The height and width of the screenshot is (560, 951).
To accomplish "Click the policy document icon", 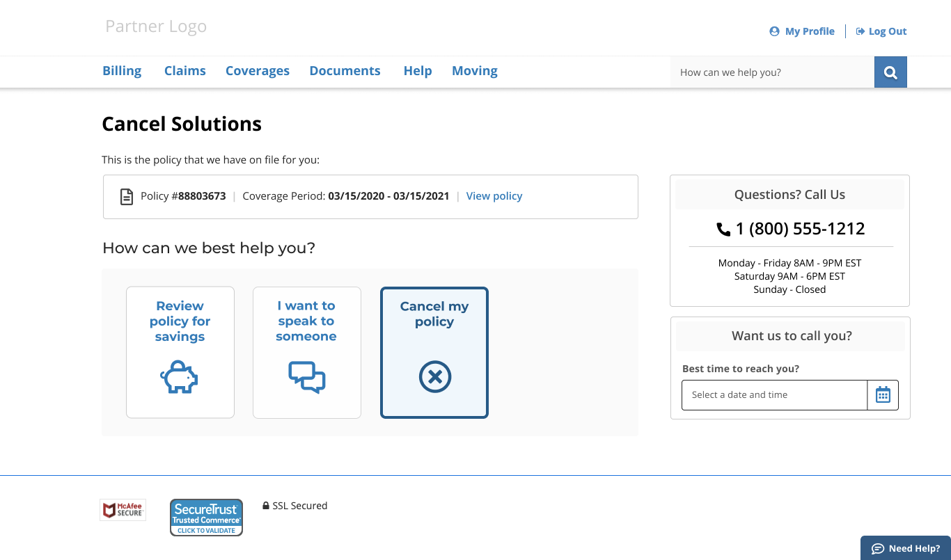I will [x=127, y=197].
